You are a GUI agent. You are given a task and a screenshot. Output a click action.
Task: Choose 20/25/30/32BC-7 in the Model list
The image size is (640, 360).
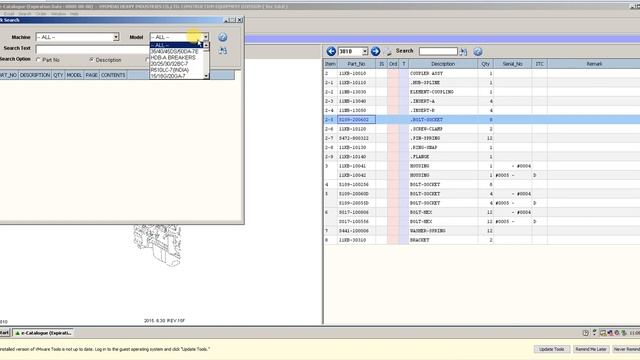(176, 64)
